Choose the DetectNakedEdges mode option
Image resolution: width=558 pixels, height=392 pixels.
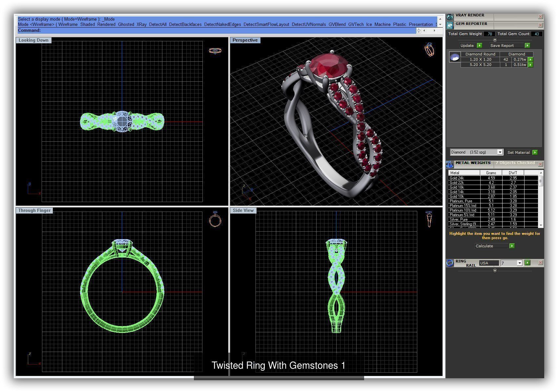222,24
